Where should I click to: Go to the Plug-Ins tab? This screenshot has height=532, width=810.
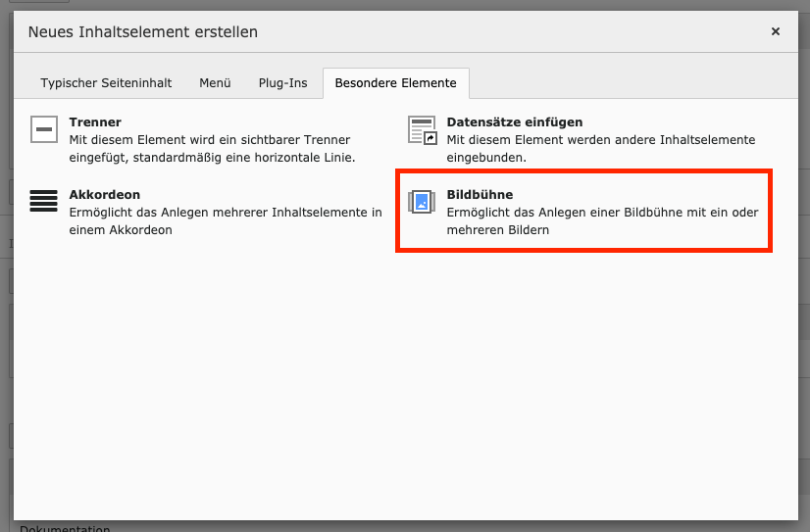coord(282,83)
